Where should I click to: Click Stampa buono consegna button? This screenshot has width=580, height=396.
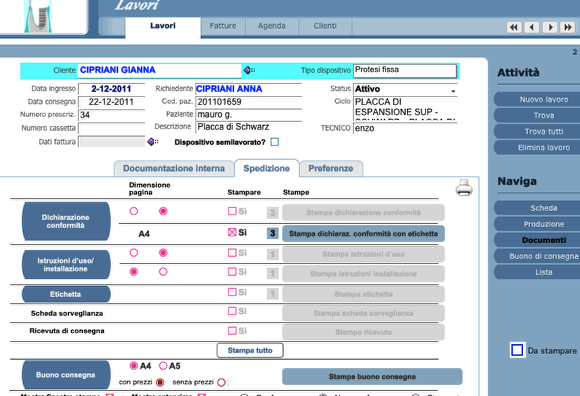[x=372, y=377]
